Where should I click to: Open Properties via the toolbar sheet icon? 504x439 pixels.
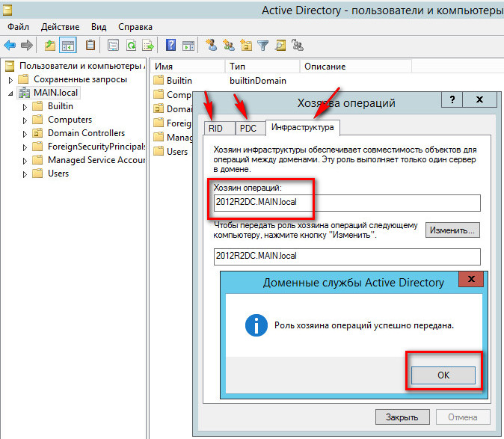tap(113, 46)
